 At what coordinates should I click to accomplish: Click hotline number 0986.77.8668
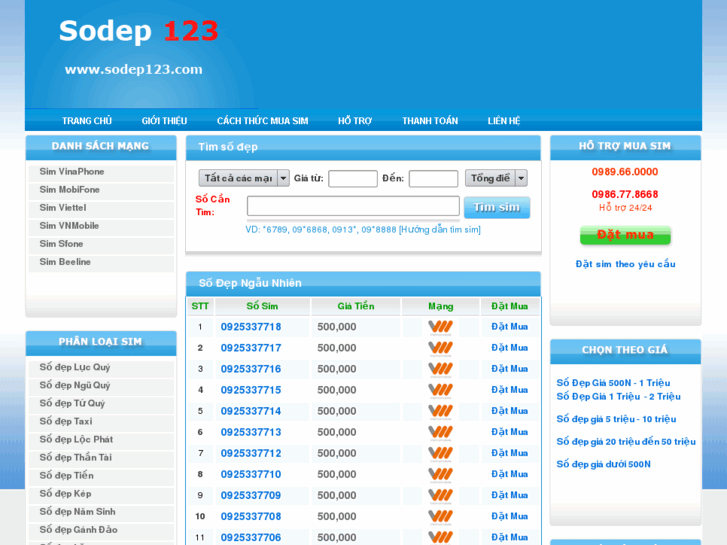click(x=625, y=194)
